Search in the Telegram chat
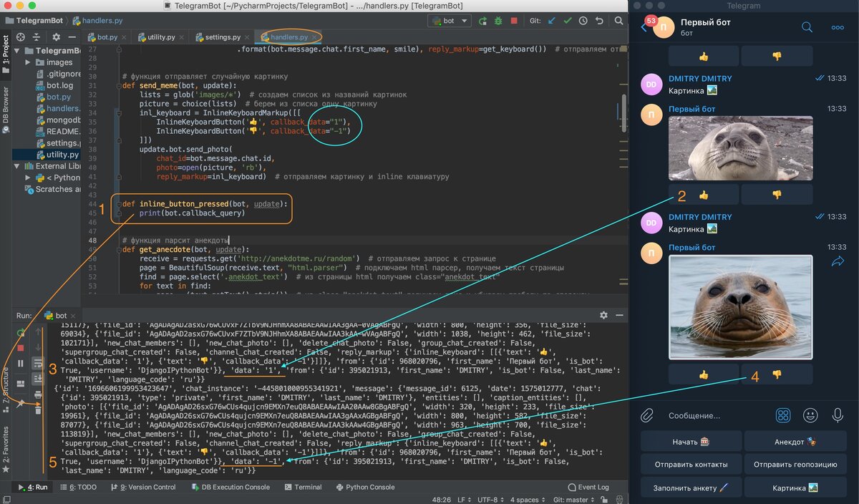The height and width of the screenshot is (504, 859). tap(807, 27)
